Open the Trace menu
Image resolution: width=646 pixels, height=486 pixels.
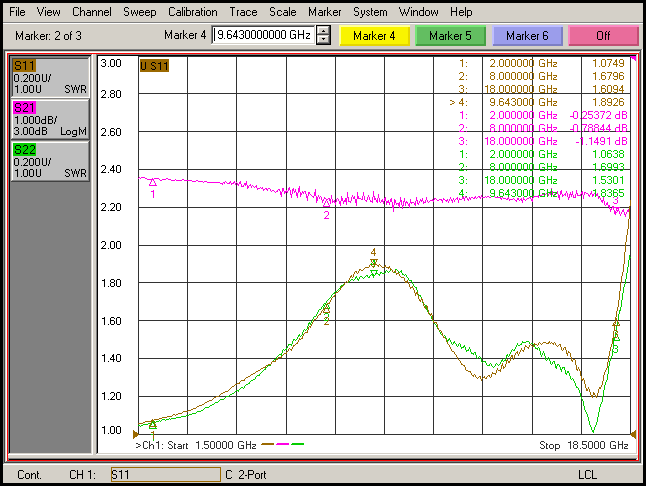tap(243, 12)
